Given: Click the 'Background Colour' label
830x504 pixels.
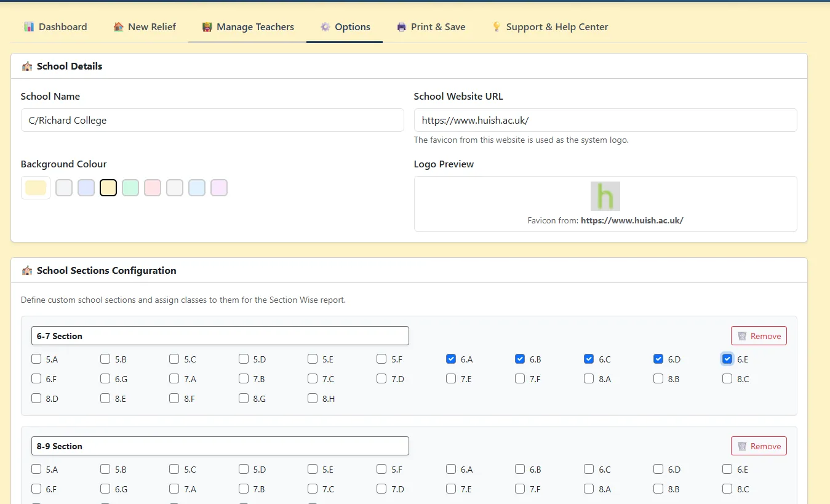Looking at the screenshot, I should tap(64, 164).
